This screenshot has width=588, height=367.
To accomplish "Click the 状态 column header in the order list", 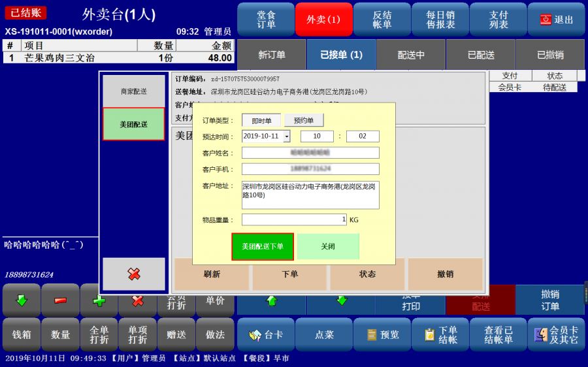I will tap(555, 76).
